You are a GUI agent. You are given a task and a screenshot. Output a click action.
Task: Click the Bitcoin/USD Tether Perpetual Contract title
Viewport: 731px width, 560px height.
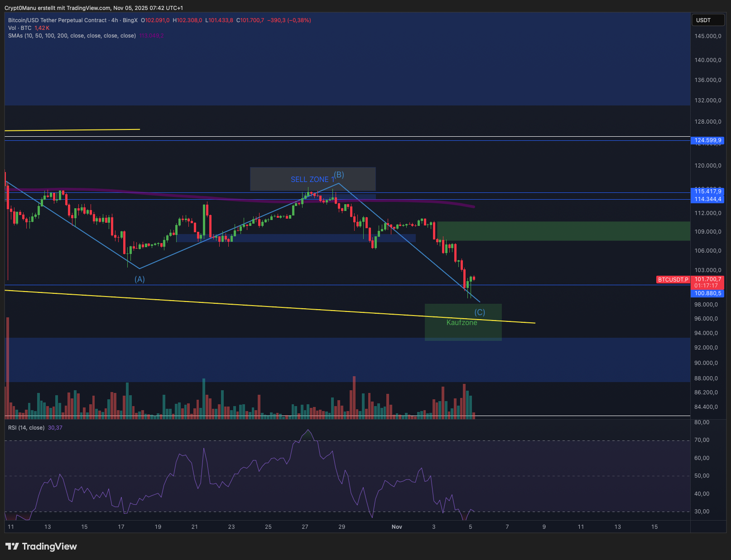coord(57,20)
